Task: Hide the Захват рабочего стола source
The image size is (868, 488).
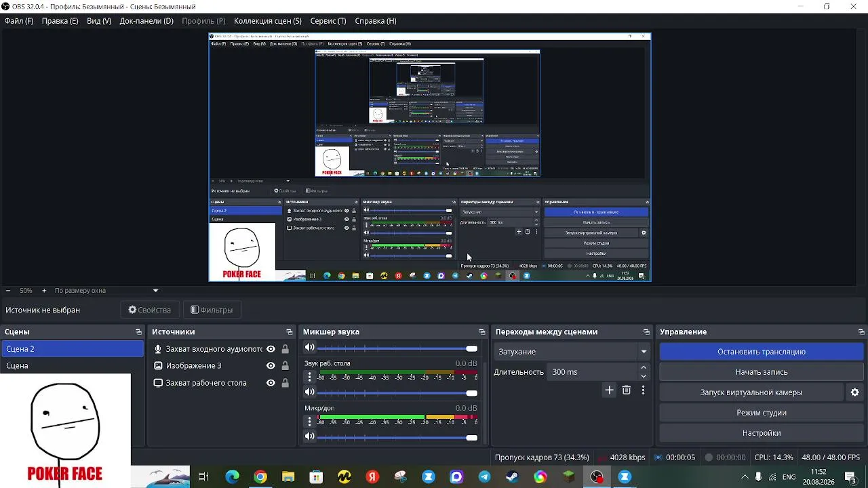Action: 271,383
